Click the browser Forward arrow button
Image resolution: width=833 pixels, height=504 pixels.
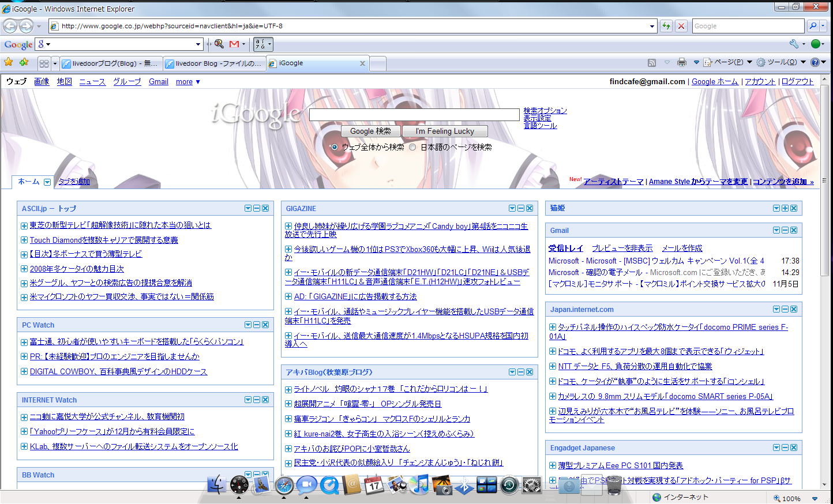click(x=26, y=26)
